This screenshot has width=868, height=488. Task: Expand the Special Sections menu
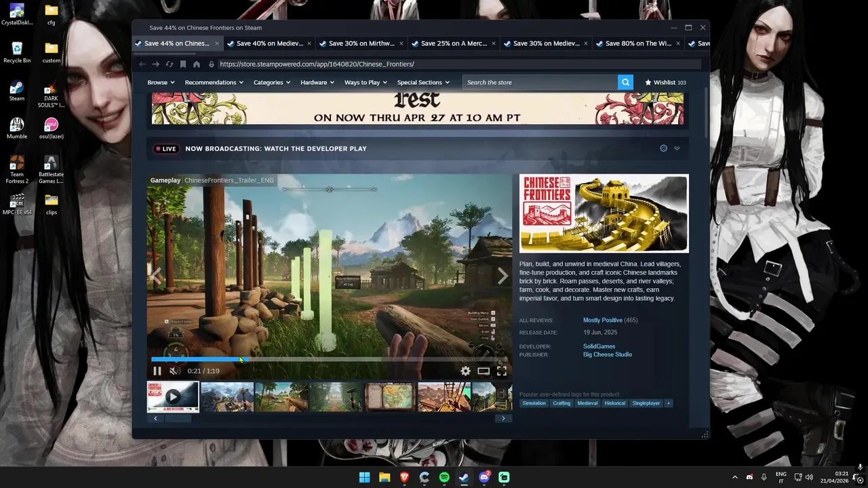[423, 82]
